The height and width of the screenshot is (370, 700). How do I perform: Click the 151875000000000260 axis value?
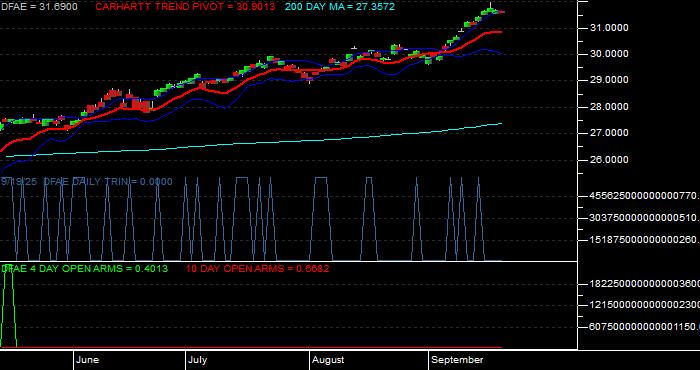pyautogui.click(x=644, y=240)
